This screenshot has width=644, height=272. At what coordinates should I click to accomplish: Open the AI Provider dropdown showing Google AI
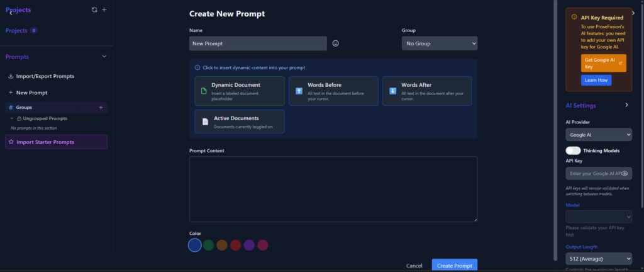tap(599, 134)
